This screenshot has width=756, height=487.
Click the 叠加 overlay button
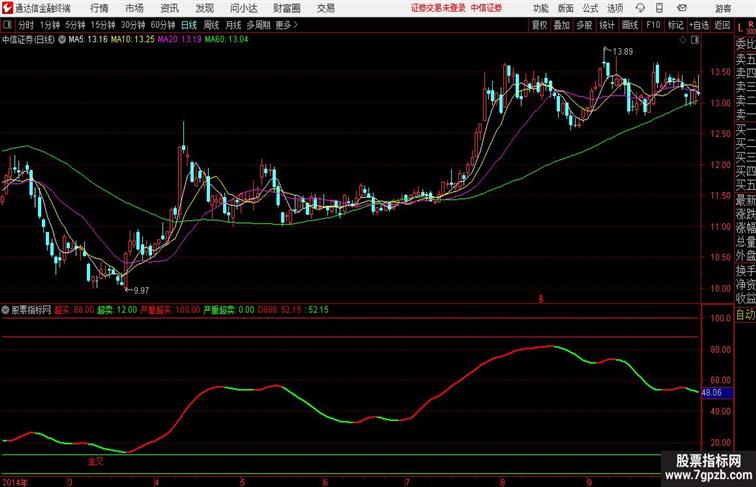click(562, 25)
